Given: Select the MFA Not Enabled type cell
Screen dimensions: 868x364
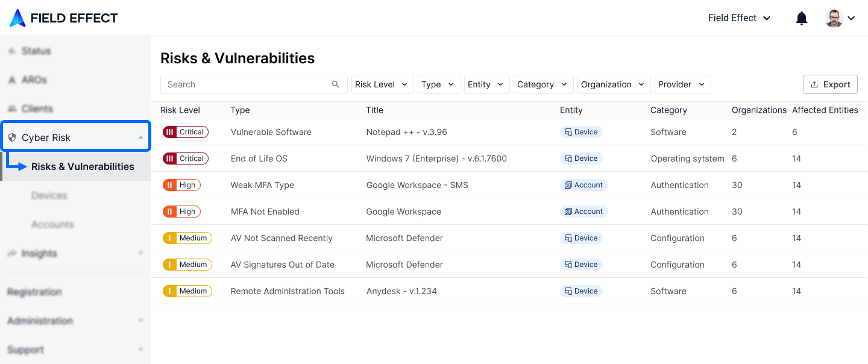Looking at the screenshot, I should tap(265, 212).
